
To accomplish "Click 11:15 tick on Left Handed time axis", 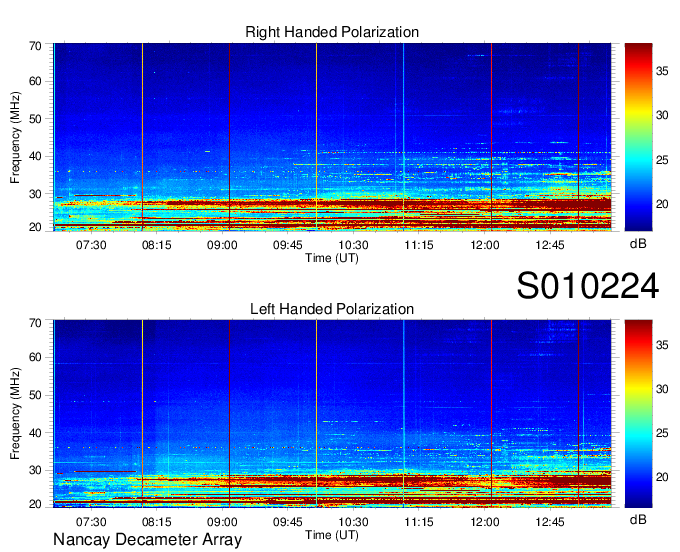I will tap(419, 522).
